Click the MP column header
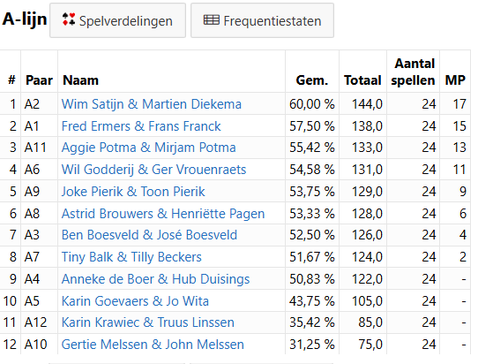478x364 pixels. [455, 80]
